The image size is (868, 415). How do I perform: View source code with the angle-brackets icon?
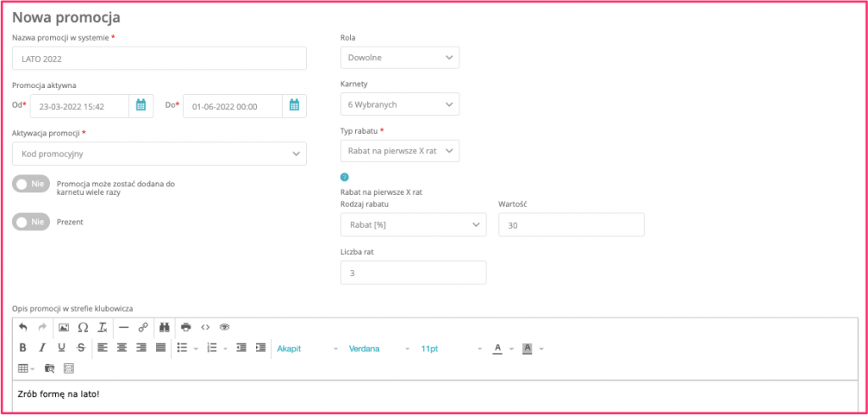205,328
